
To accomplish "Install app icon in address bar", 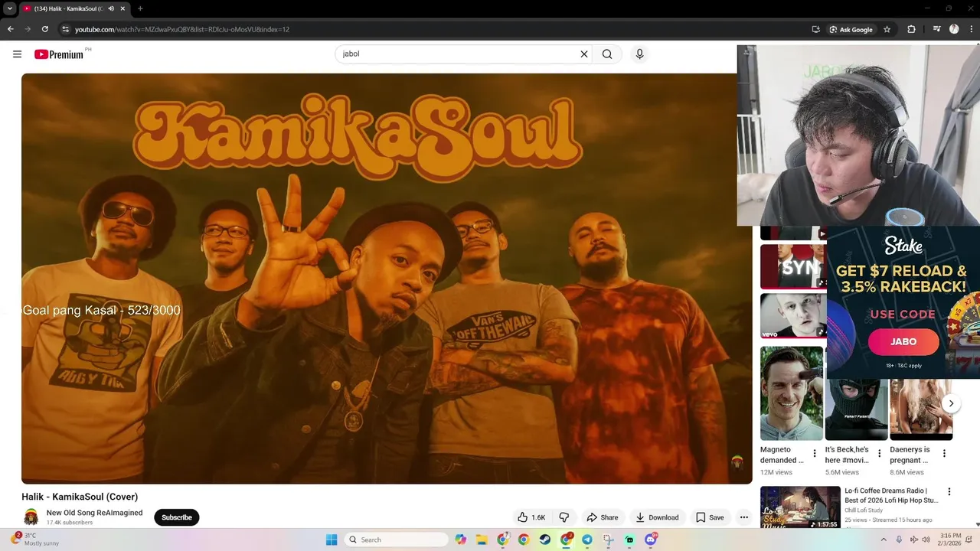I will 816,29.
